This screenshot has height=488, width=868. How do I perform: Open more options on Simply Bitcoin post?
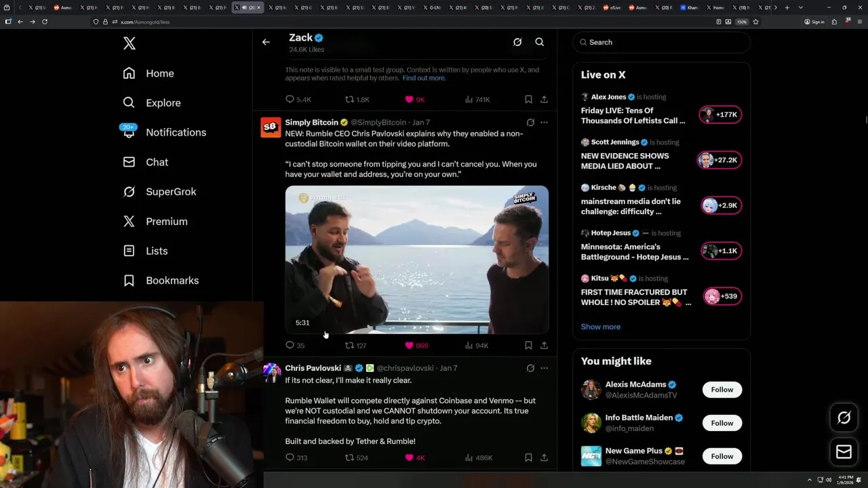pos(544,123)
